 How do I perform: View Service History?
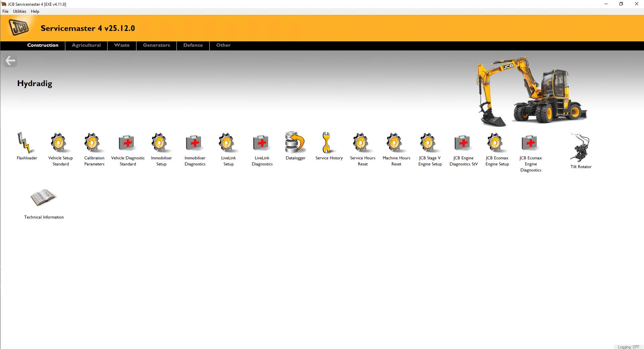pos(329,143)
